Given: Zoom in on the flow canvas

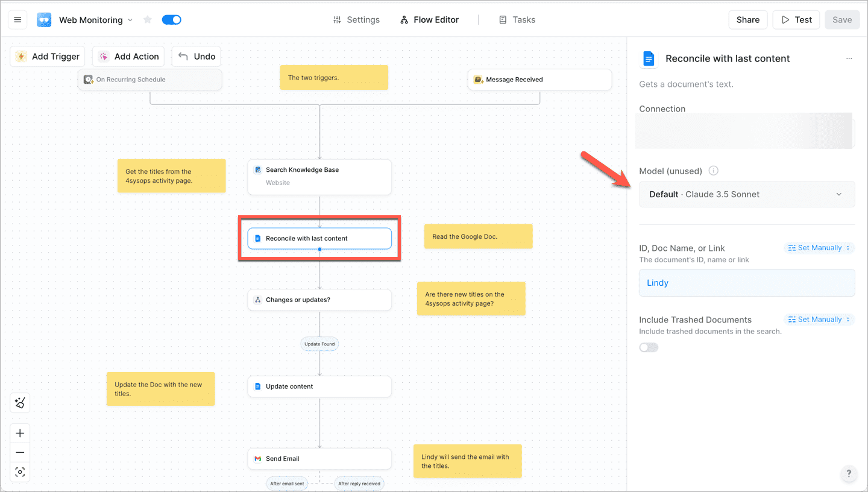Looking at the screenshot, I should [x=20, y=434].
